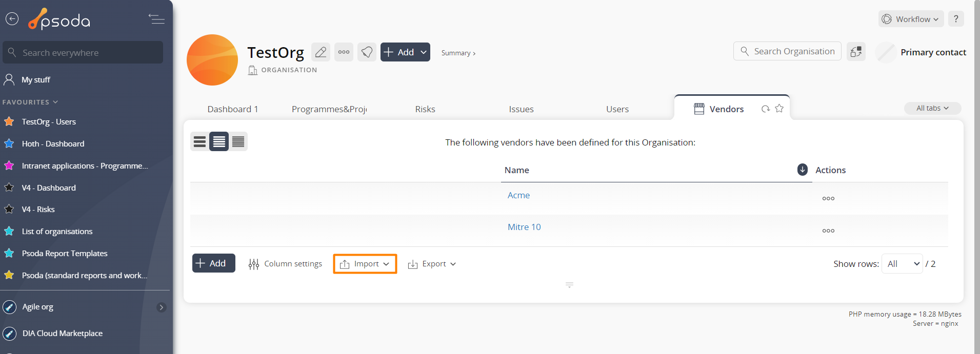Click the Agile org round icon
980x354 pixels.
coord(9,307)
